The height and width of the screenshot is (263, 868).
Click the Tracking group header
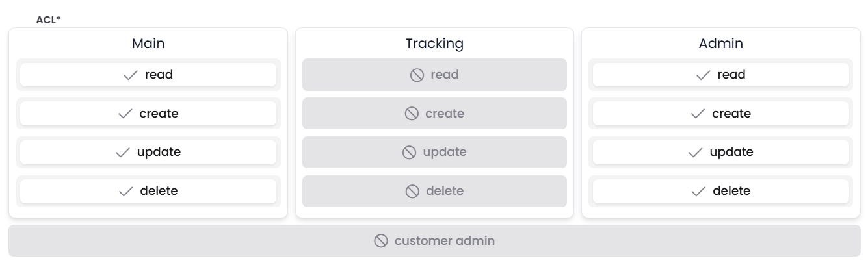click(434, 44)
